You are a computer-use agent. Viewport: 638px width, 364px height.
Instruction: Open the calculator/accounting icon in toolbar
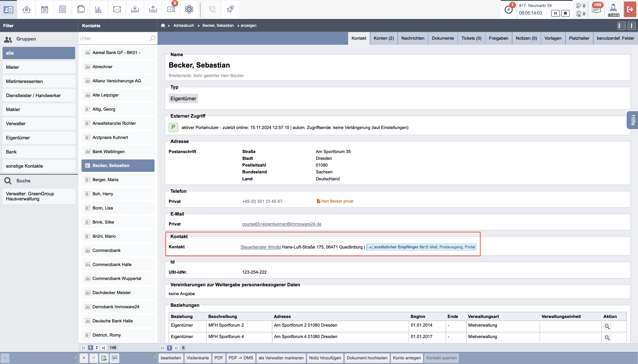point(62,10)
